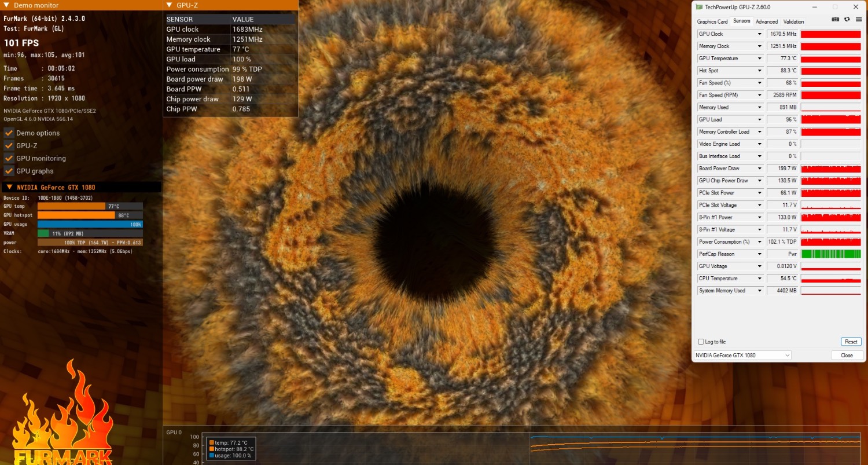Collapse the GPU-Z overlay panel triangle

[x=169, y=5]
